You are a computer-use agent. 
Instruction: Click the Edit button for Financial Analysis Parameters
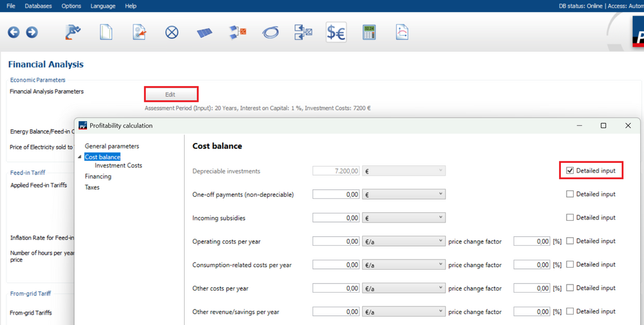(171, 95)
